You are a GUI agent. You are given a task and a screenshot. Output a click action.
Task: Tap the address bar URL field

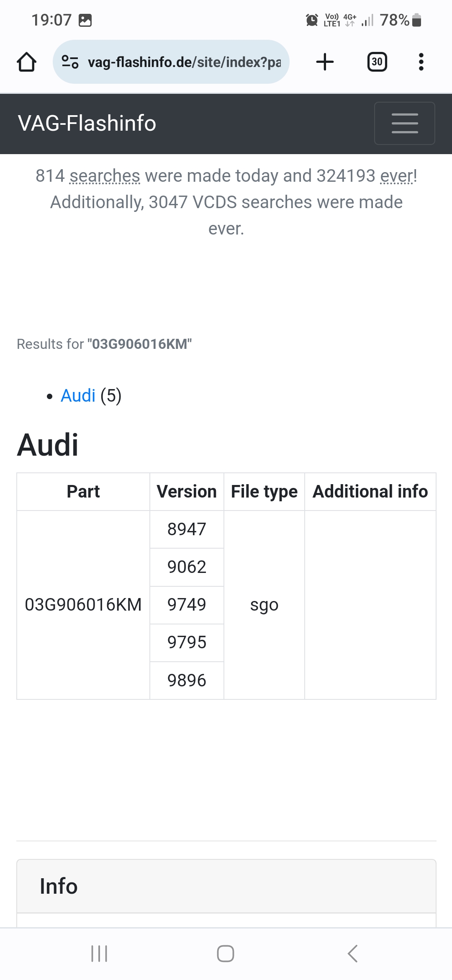pos(184,62)
